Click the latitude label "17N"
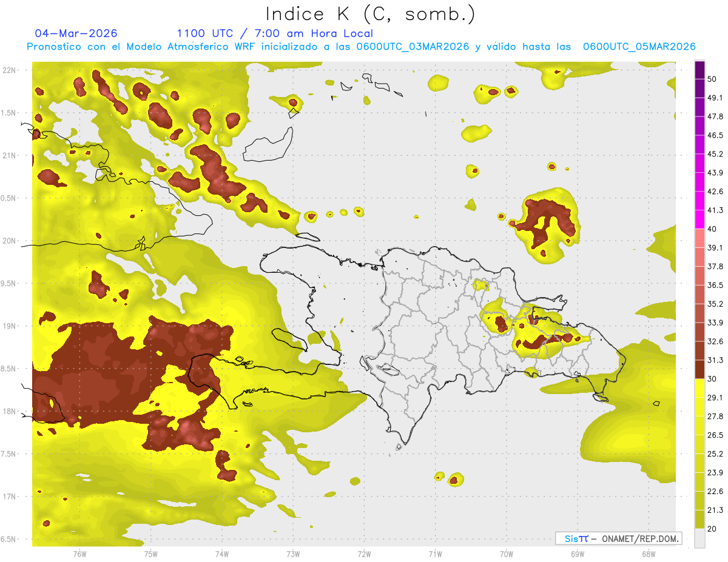 pos(10,497)
